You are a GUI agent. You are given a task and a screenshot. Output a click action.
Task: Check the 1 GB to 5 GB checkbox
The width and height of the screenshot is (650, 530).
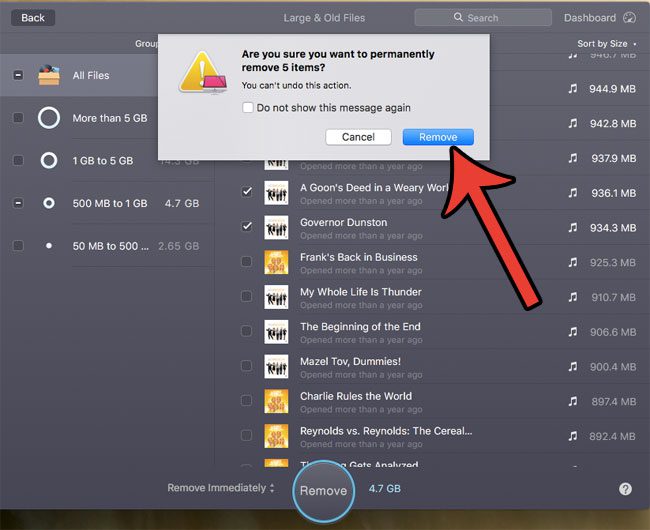click(18, 161)
